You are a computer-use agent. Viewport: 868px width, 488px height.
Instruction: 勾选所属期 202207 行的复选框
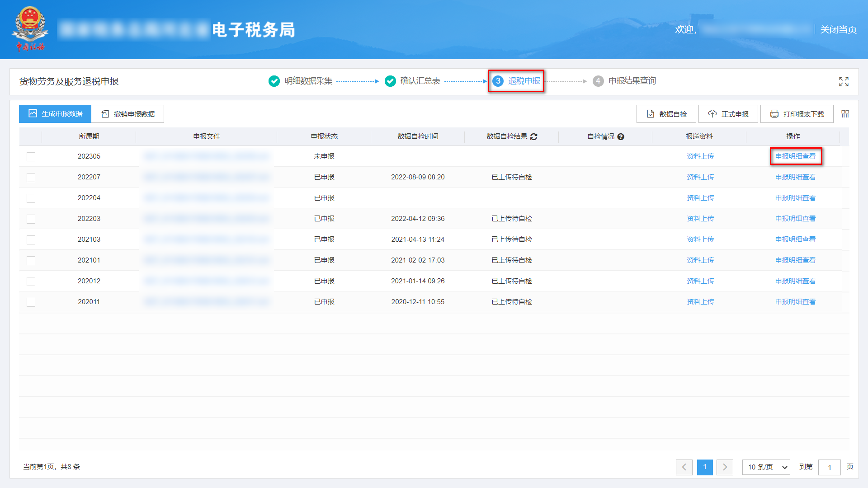[31, 177]
